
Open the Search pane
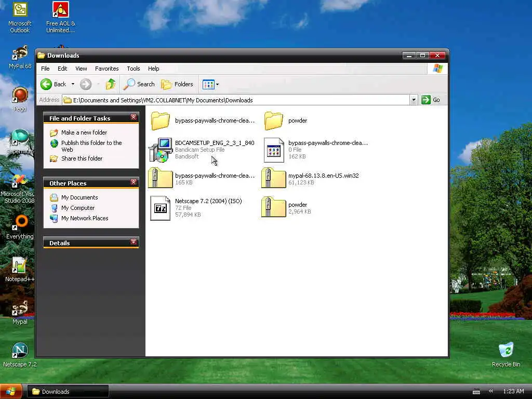139,84
